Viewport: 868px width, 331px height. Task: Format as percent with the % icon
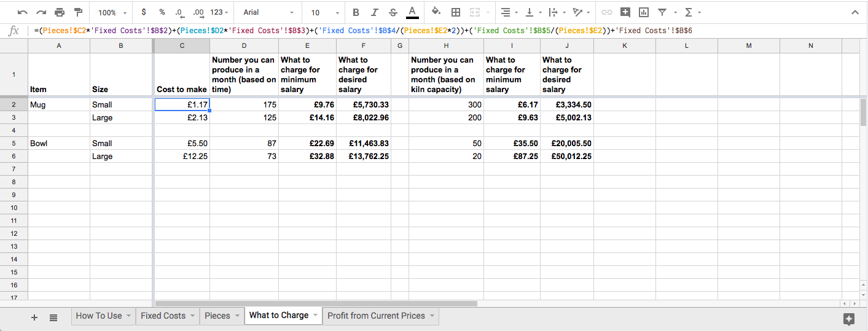(x=162, y=12)
